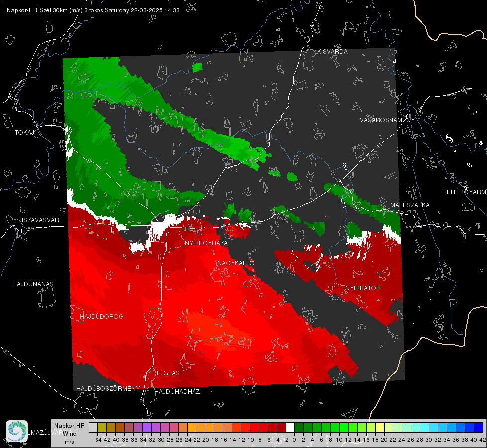Screen dimensions: 487x448
Task: Click the HAJDÚHADHÁZ town label
Action: click(177, 392)
